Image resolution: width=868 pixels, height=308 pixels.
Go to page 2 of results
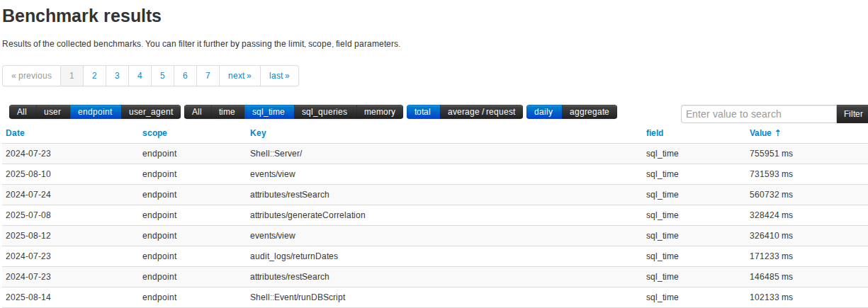(x=94, y=76)
